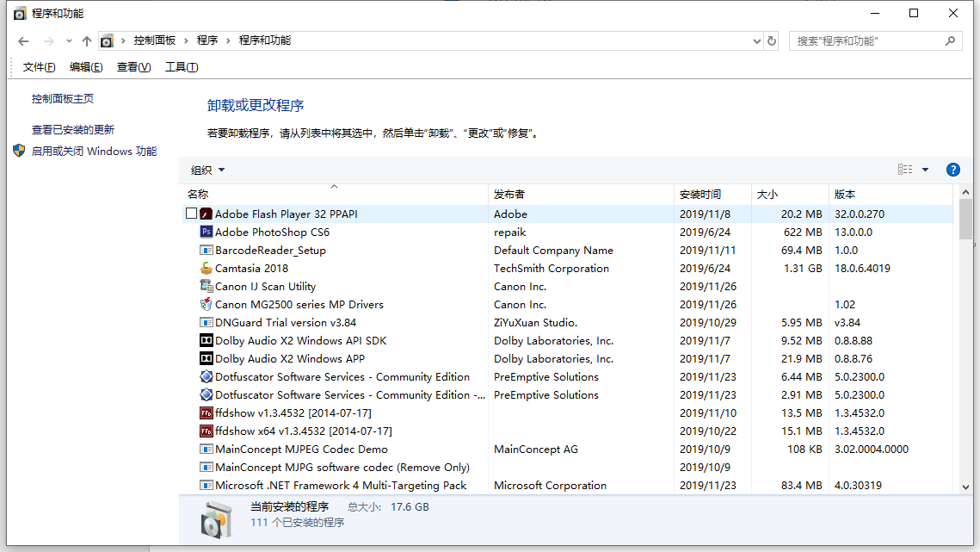Screen dimensions: 980x552
Task: Click the Dolby Audio X2 API SDK icon
Action: pyautogui.click(x=206, y=341)
